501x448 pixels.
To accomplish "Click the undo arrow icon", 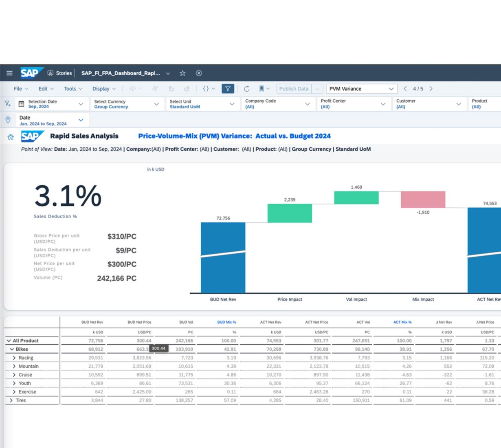I will [x=171, y=89].
